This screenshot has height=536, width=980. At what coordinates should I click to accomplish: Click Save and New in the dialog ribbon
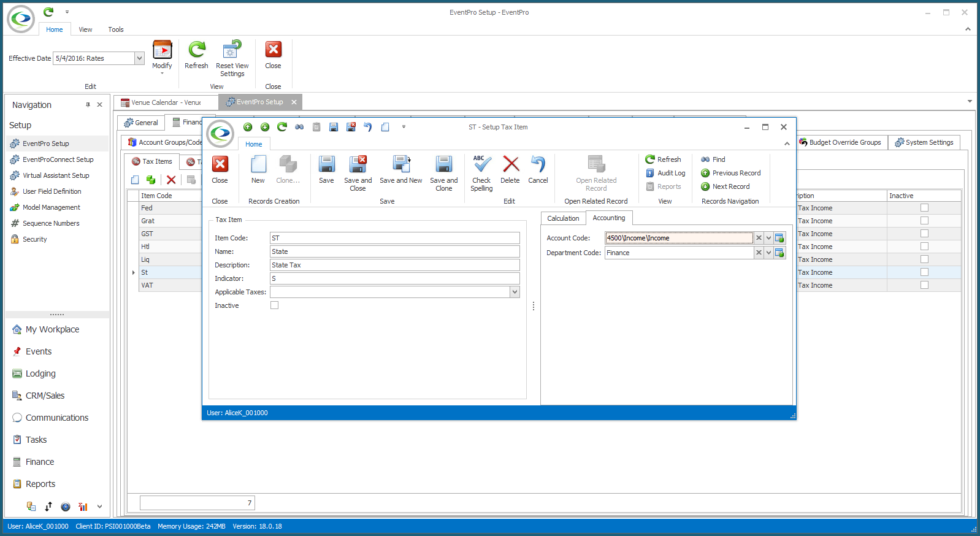click(400, 169)
